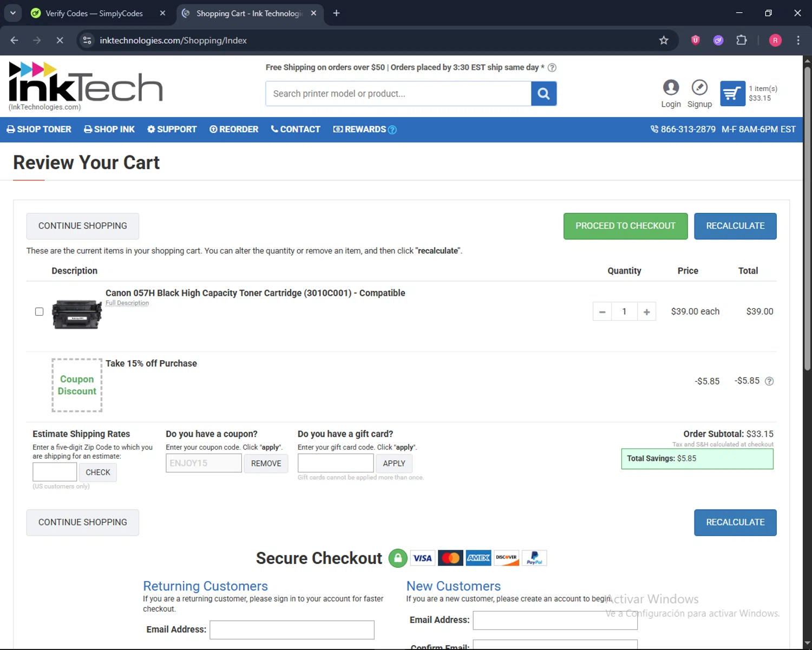Click the purple extension icon in toolbar

(718, 40)
